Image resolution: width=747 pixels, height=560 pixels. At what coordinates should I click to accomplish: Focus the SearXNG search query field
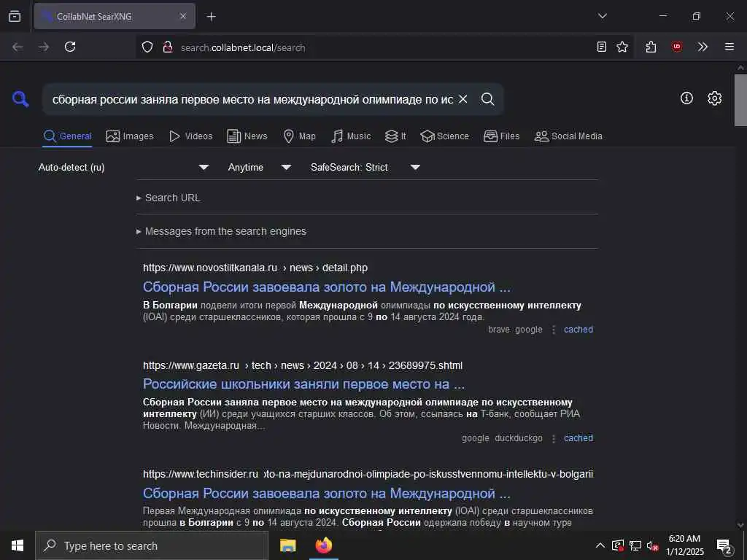[x=252, y=99]
